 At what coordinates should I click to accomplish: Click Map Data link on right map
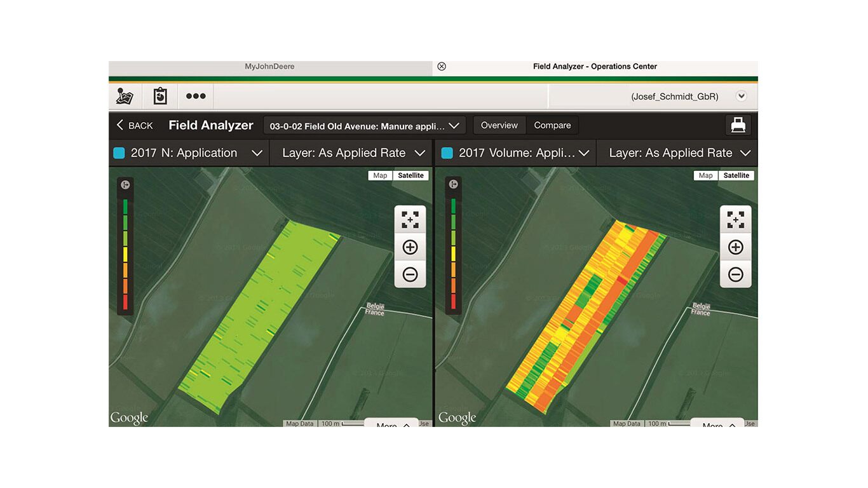coord(627,424)
